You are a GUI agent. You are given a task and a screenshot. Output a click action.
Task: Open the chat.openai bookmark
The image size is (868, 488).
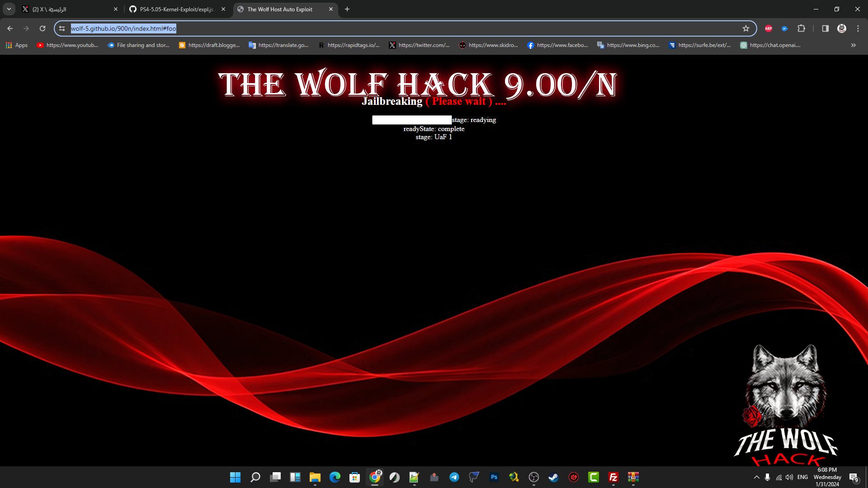pos(770,45)
